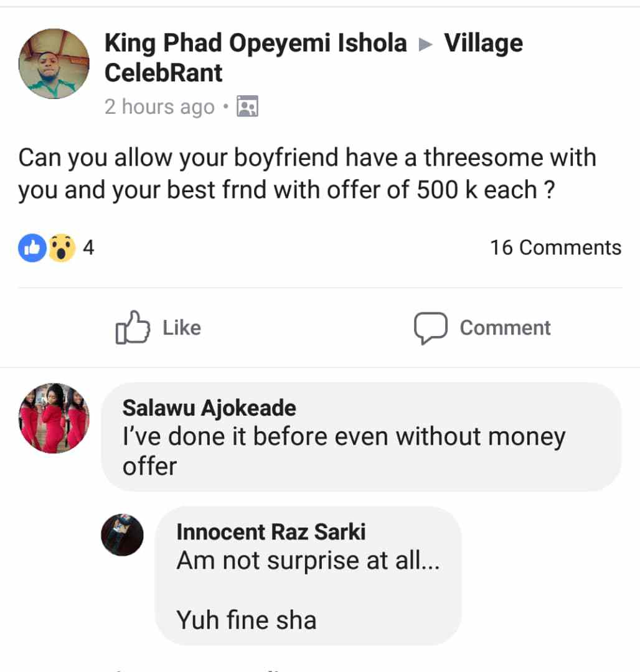
Task: Click the 2 hours ago timestamp
Action: [x=159, y=107]
